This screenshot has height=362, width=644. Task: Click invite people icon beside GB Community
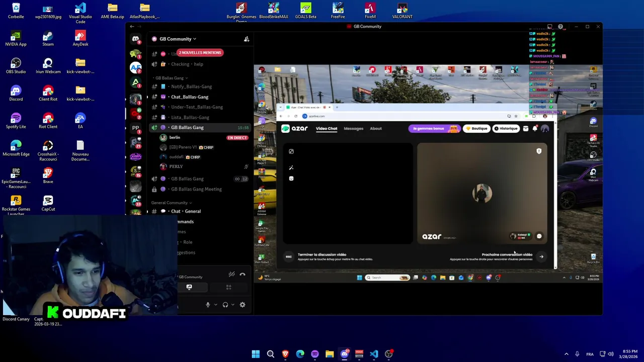247,39
